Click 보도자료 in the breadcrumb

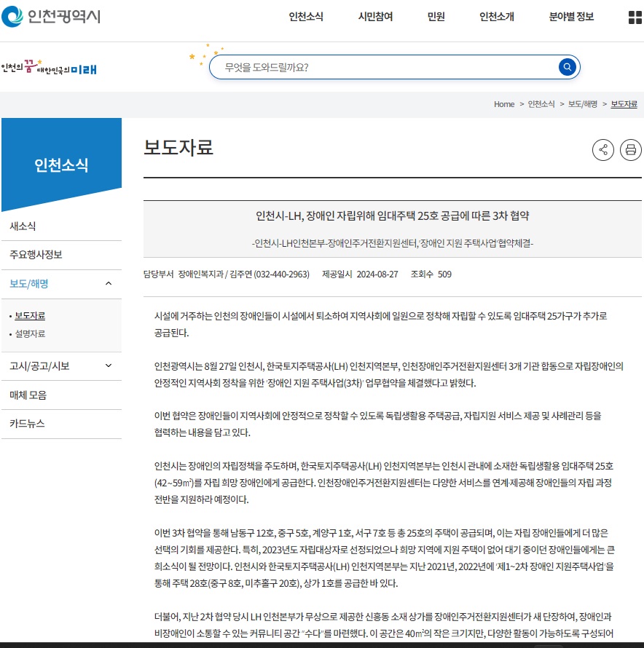pyautogui.click(x=624, y=104)
